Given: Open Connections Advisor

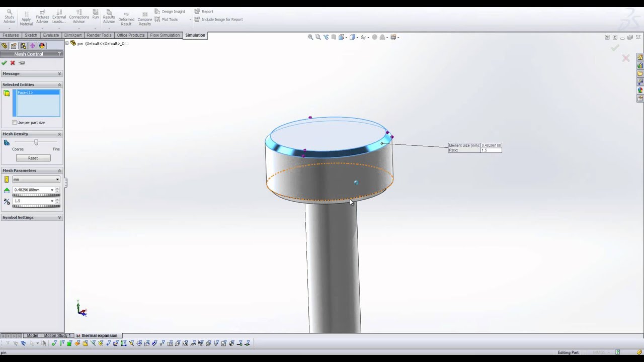Looking at the screenshot, I should pyautogui.click(x=79, y=16).
